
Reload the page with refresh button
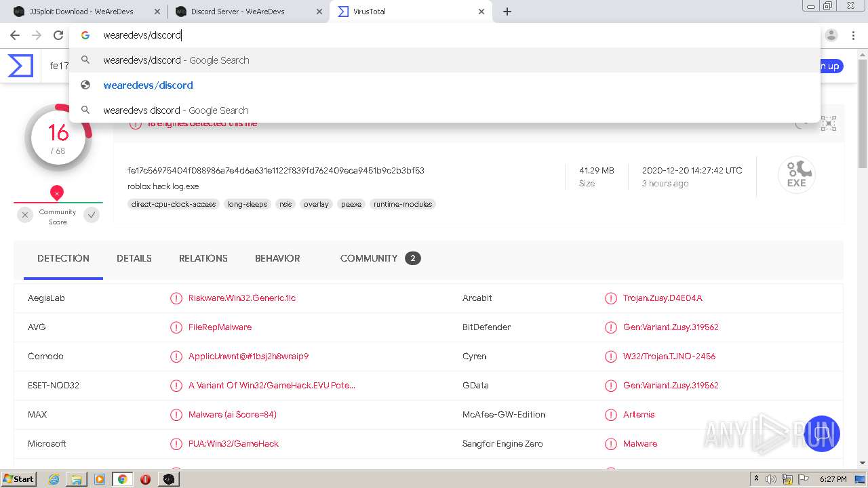[58, 35]
